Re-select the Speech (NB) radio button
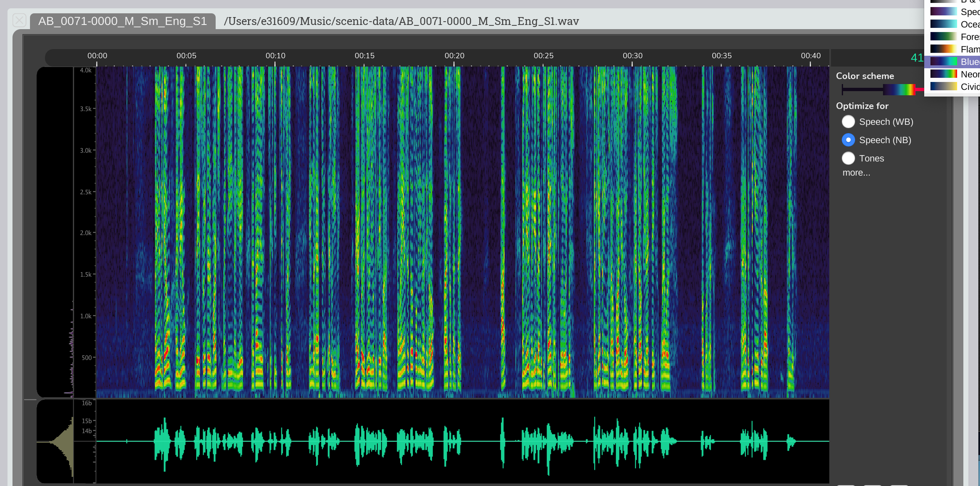 [848, 140]
